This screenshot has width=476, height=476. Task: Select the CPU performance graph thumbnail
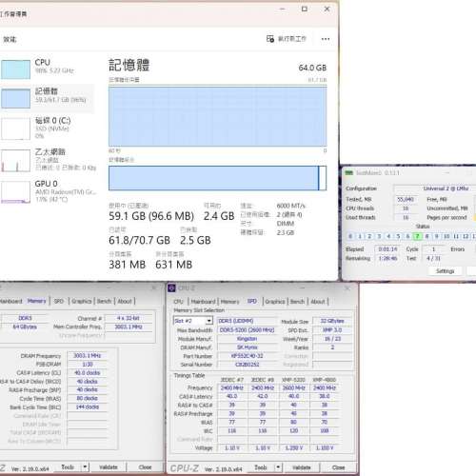click(15, 69)
